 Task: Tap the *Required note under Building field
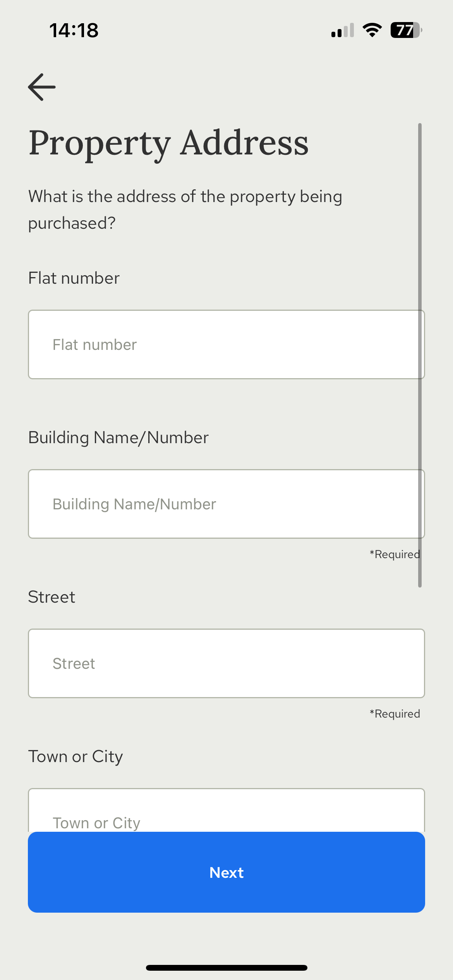[x=395, y=554]
